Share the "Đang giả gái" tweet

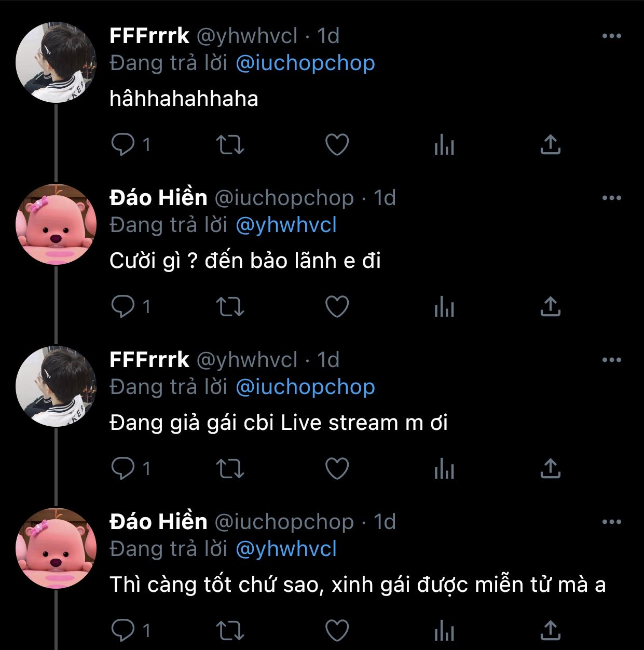coord(550,469)
